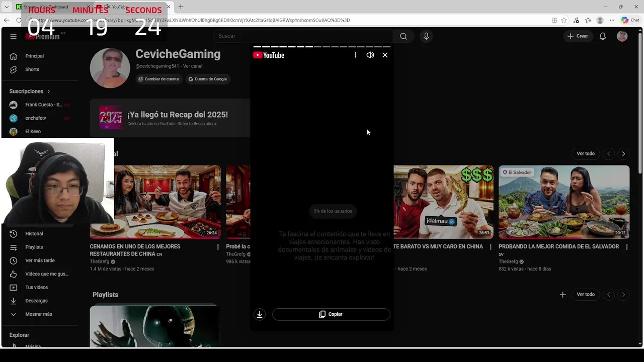644x362 pixels.
Task: Open BARATO VS MUY CARO video thumbnail
Action: (443, 202)
